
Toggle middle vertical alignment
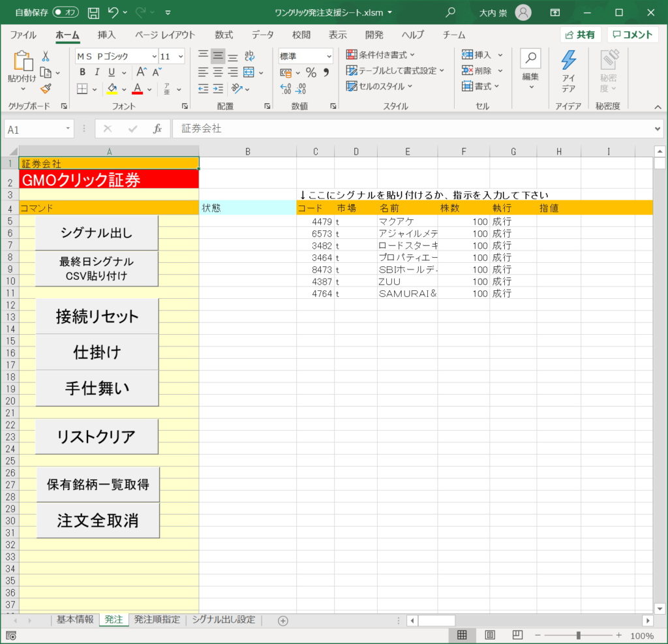point(218,55)
